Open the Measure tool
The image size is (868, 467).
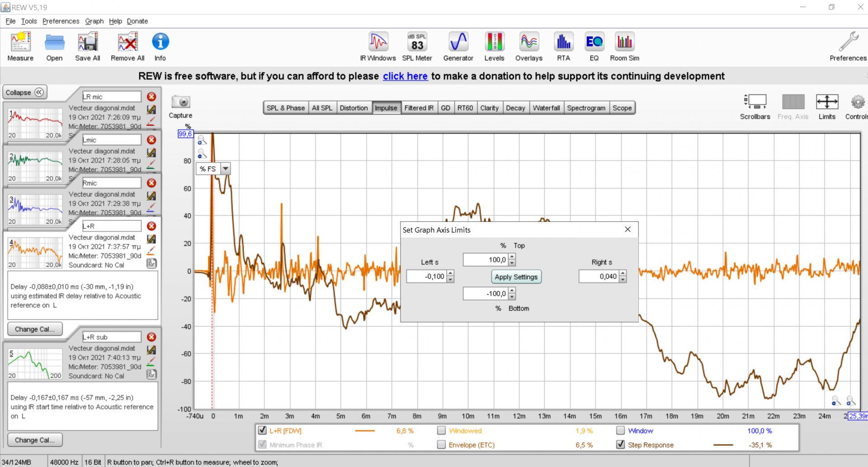tap(20, 46)
